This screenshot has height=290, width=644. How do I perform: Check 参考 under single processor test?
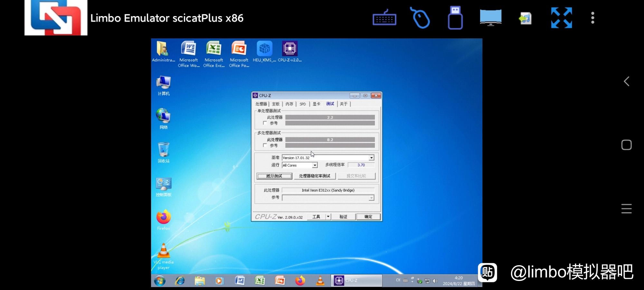click(265, 123)
